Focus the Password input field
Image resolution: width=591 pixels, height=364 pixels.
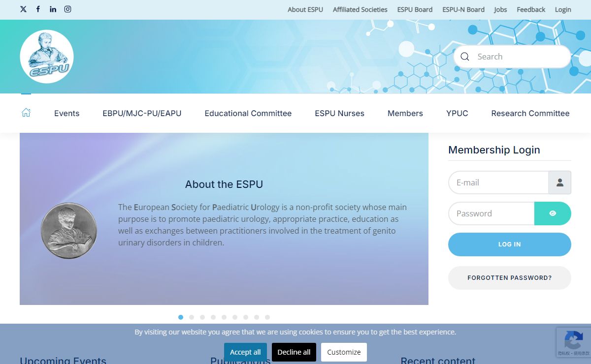(492, 213)
